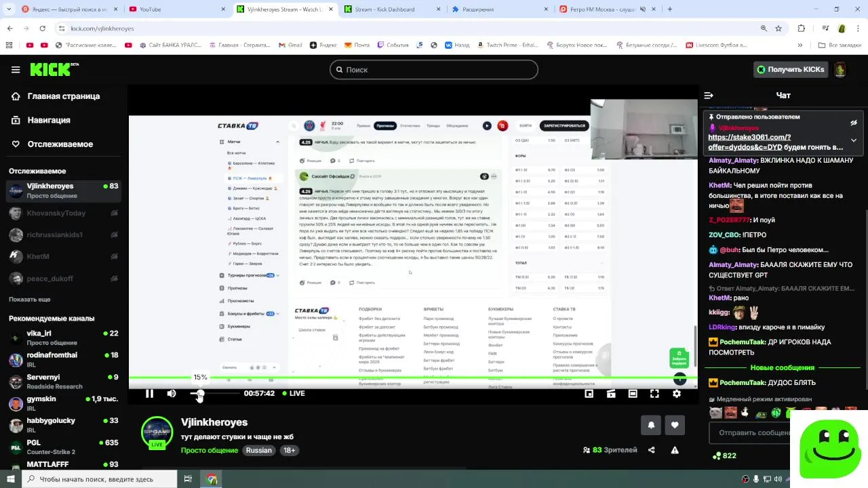Open the 822 channel points counter
The width and height of the screenshot is (868, 488).
click(724, 455)
